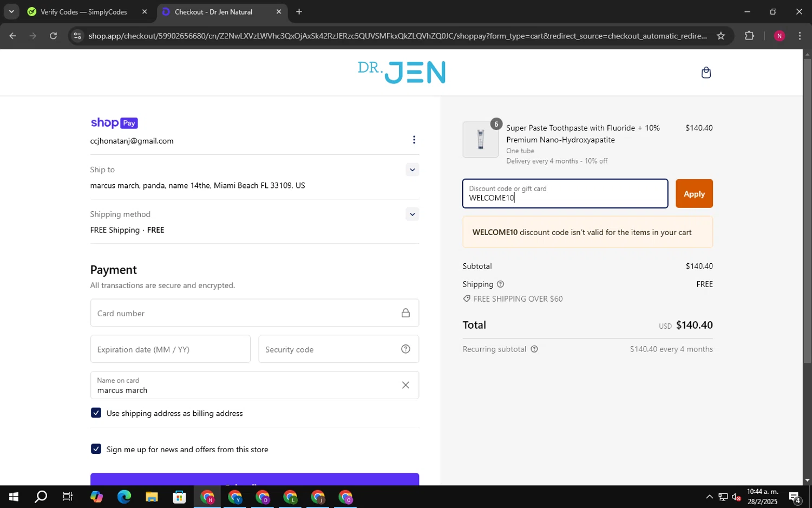This screenshot has width=812, height=508.
Task: Go back to previous page
Action: pos(12,36)
